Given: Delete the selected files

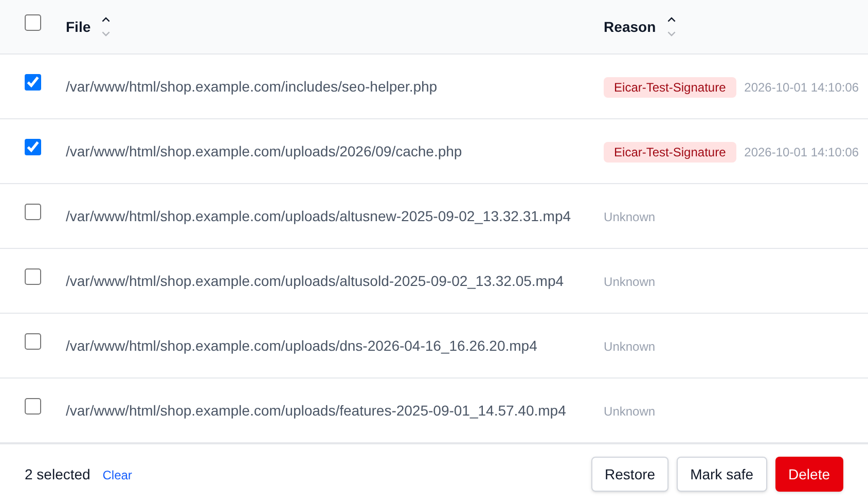Looking at the screenshot, I should click(809, 474).
